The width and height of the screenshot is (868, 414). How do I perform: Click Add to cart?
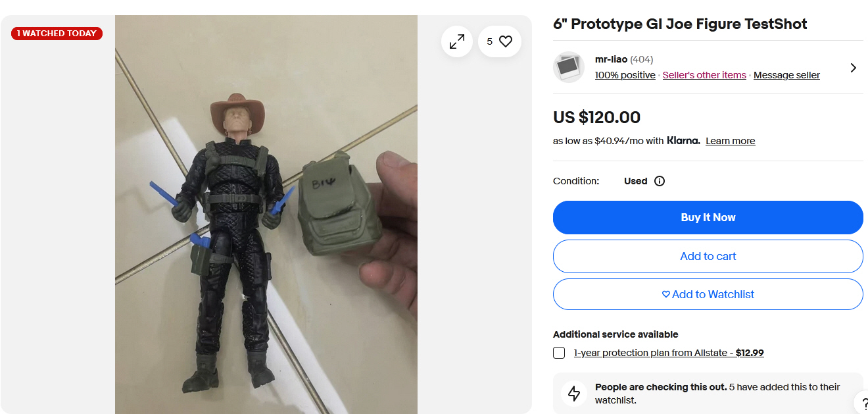click(x=708, y=256)
